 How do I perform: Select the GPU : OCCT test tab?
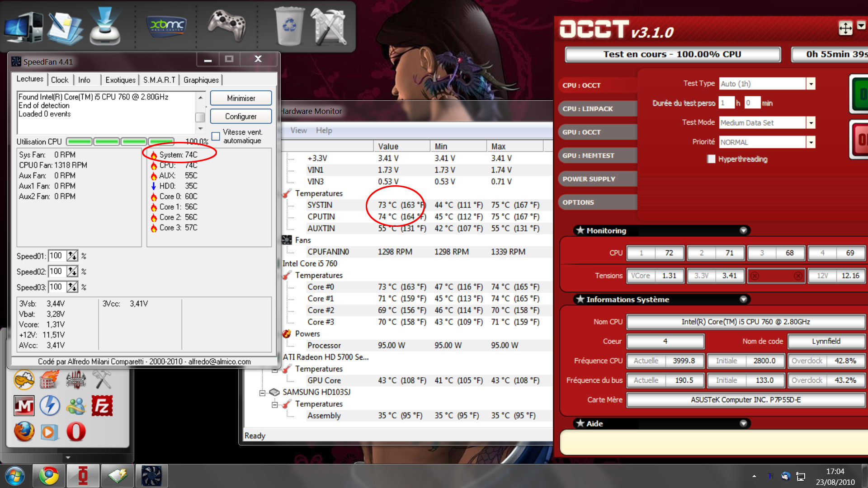(x=597, y=132)
